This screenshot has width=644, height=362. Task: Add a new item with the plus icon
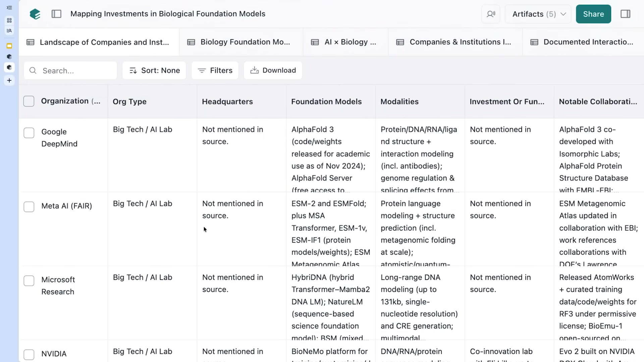click(x=9, y=80)
